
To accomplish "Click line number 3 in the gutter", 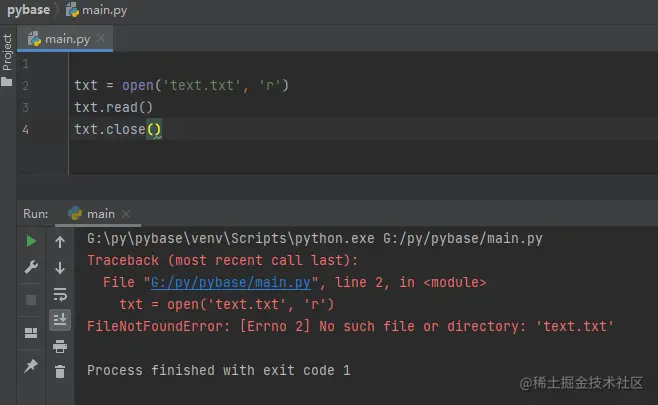I will [26, 108].
